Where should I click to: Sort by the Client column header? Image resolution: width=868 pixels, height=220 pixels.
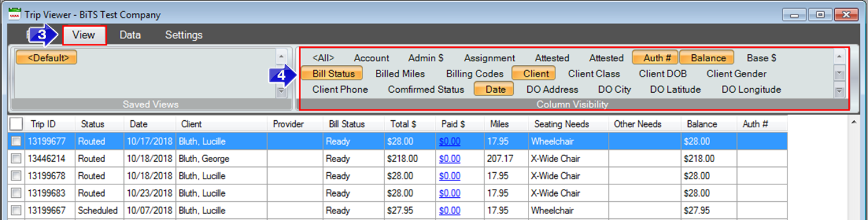coord(222,124)
